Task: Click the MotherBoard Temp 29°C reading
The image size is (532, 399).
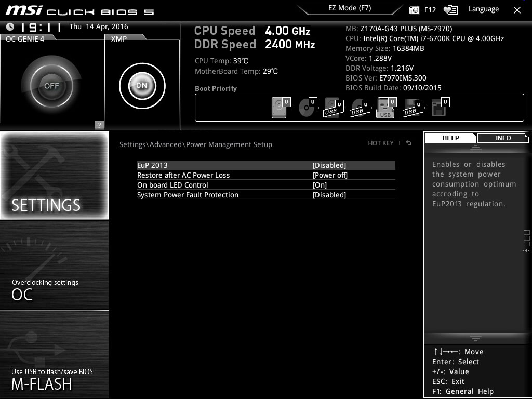Action: 236,71
